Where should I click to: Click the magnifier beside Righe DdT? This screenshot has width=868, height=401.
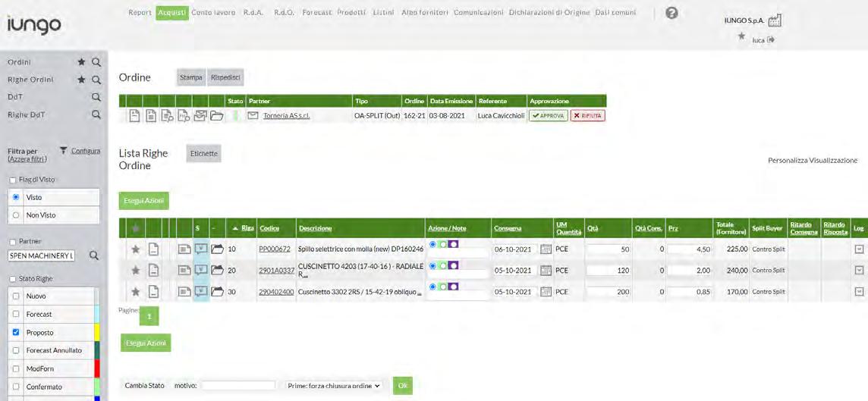tap(96, 114)
